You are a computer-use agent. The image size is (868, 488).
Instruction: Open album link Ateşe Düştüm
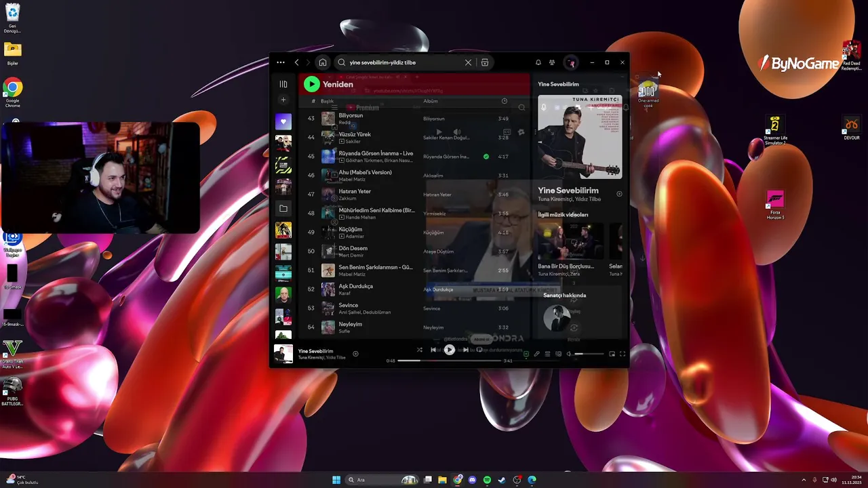pos(438,251)
